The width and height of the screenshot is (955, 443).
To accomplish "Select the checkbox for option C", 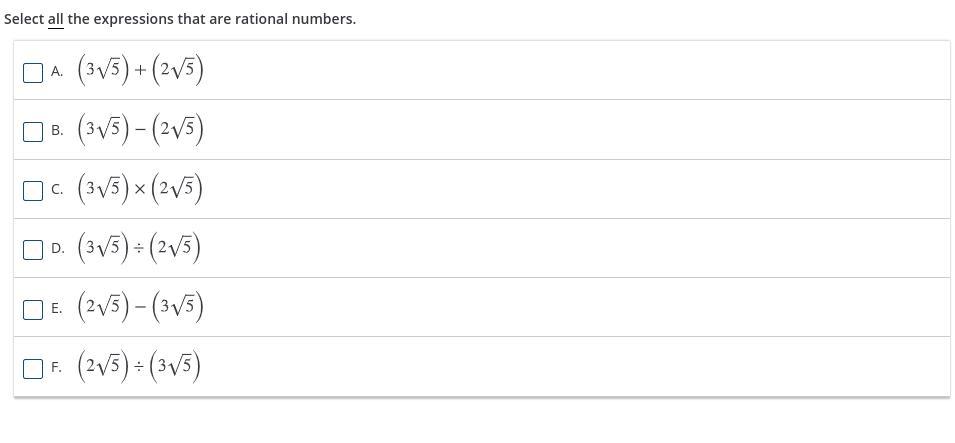I will (x=33, y=190).
